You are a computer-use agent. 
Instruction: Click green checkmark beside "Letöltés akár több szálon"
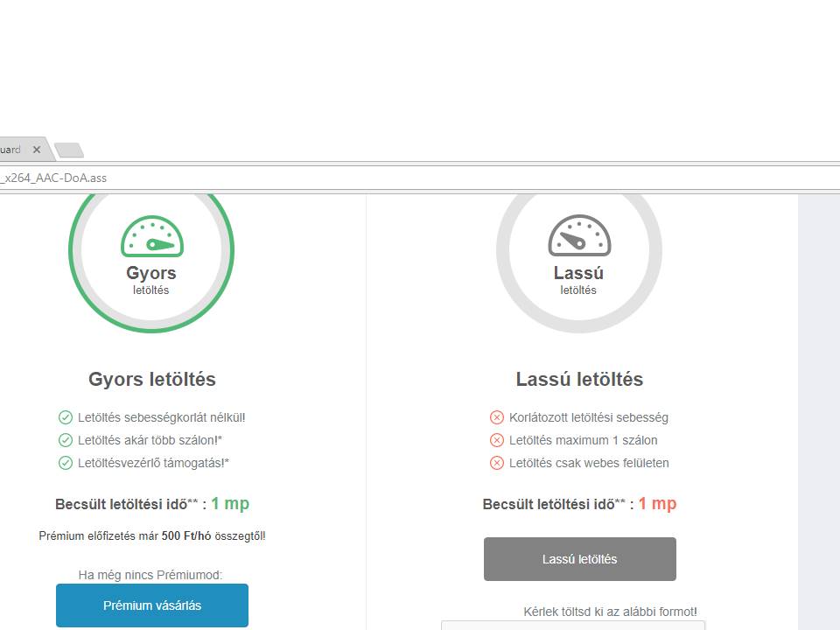click(x=65, y=440)
